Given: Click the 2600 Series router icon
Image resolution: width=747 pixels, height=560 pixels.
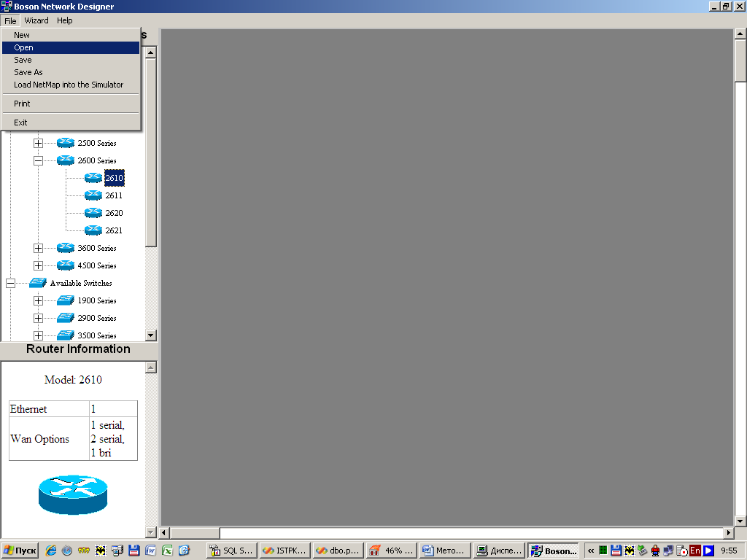Looking at the screenshot, I should [66, 160].
